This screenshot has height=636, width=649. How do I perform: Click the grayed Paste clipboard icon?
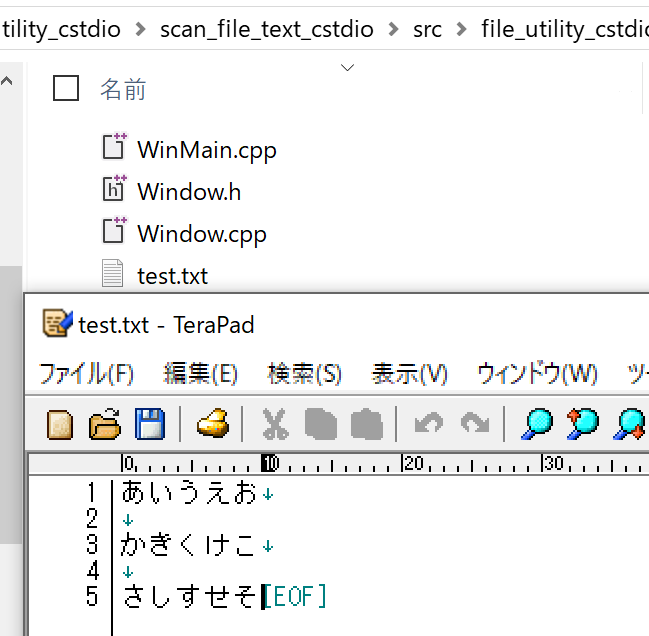(367, 424)
